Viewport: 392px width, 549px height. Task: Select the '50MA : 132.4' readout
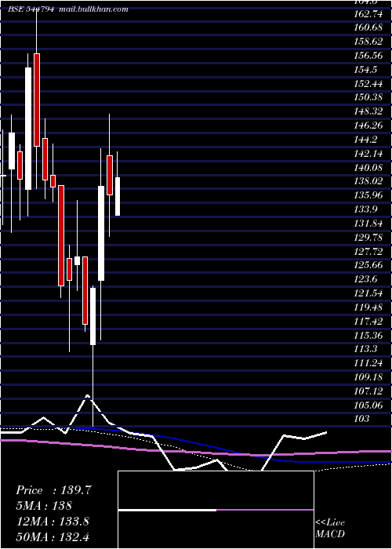[x=53, y=536]
